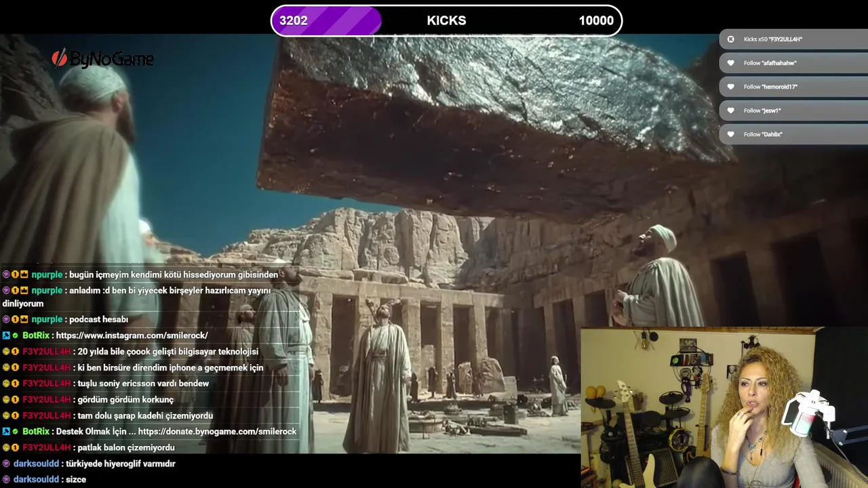Click the Kicks x50 "F3Y2ULL4H" alert
This screenshot has height=488, width=868.
pyautogui.click(x=793, y=39)
